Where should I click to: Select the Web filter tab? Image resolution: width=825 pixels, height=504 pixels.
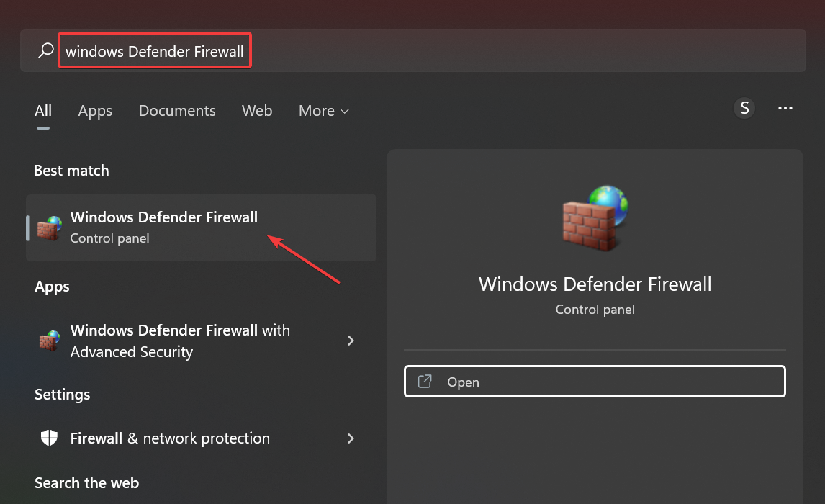pos(257,110)
